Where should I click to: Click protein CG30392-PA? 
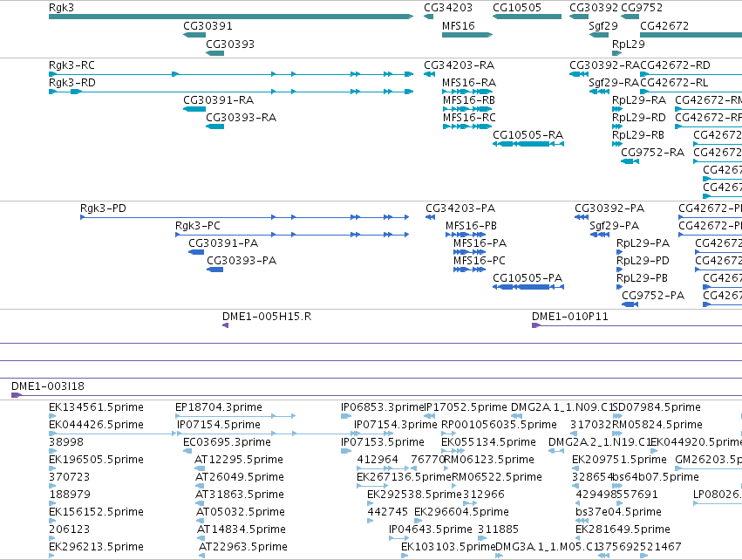point(582,217)
